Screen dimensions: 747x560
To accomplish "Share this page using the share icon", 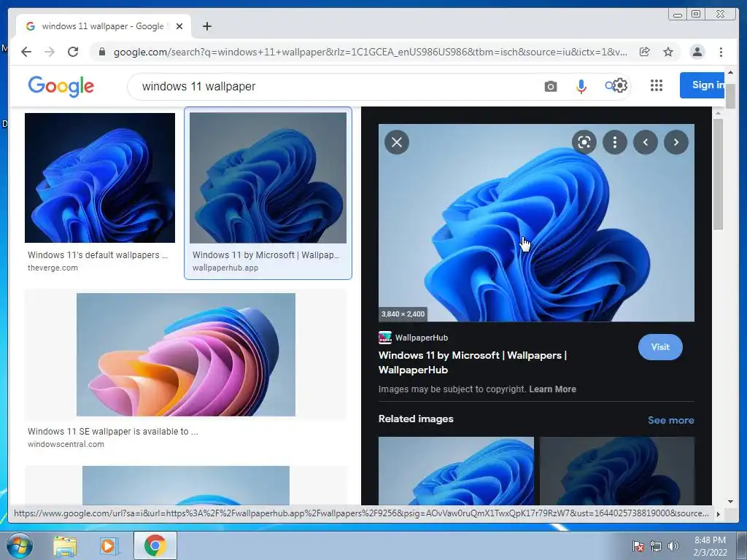I will (x=644, y=52).
